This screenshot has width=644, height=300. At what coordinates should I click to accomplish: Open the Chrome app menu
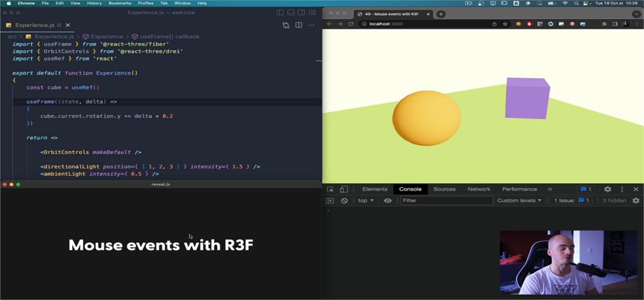click(x=26, y=3)
